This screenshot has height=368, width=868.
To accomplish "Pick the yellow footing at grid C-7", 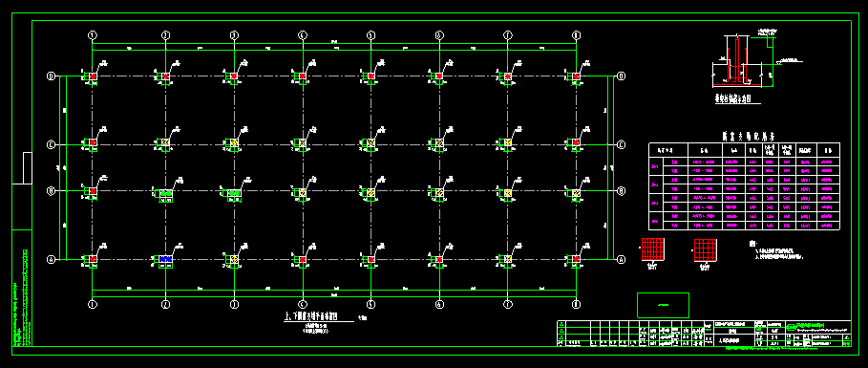I will [508, 142].
